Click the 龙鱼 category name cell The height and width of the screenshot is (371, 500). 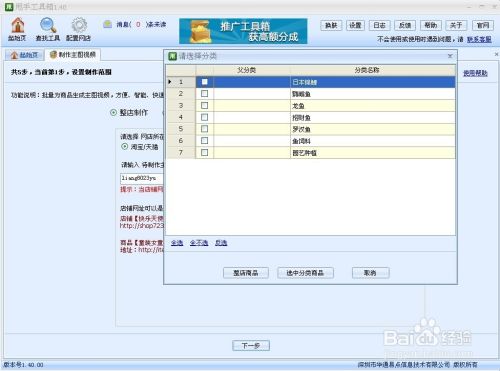pos(373,105)
